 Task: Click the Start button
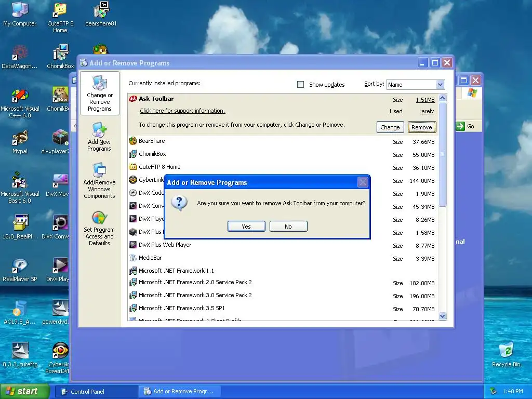(24, 392)
